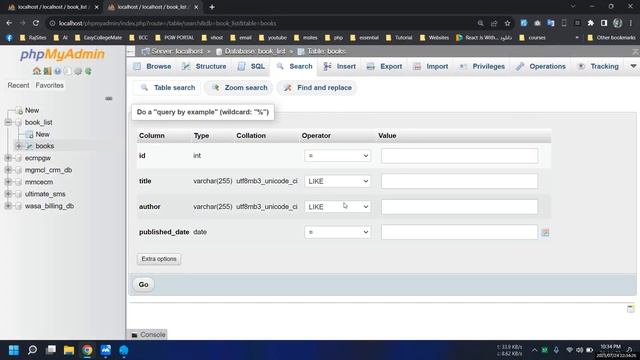Open the Insert tab
This screenshot has height=360, width=640.
click(340, 67)
